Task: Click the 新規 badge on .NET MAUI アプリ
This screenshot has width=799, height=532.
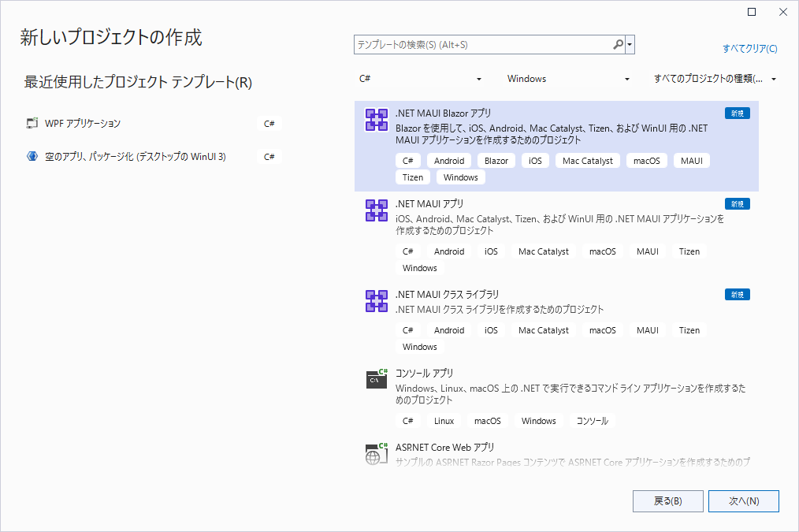Action: (x=738, y=204)
